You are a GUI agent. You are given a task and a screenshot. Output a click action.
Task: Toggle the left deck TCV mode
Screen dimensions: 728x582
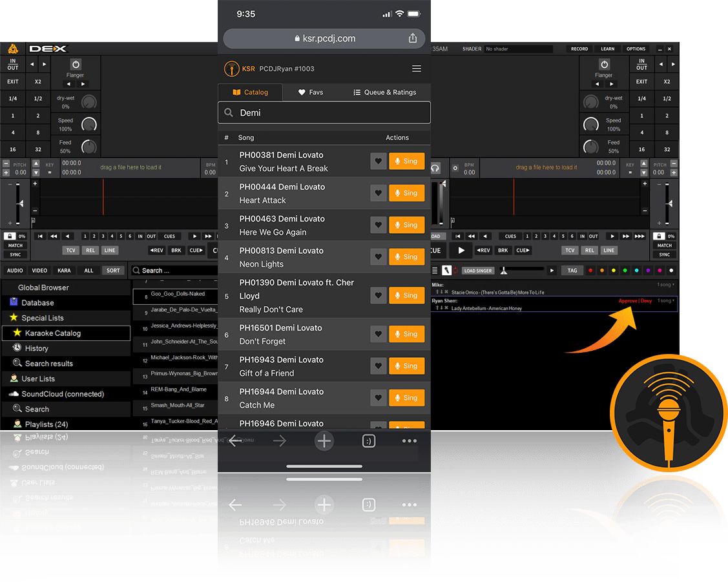tap(70, 250)
